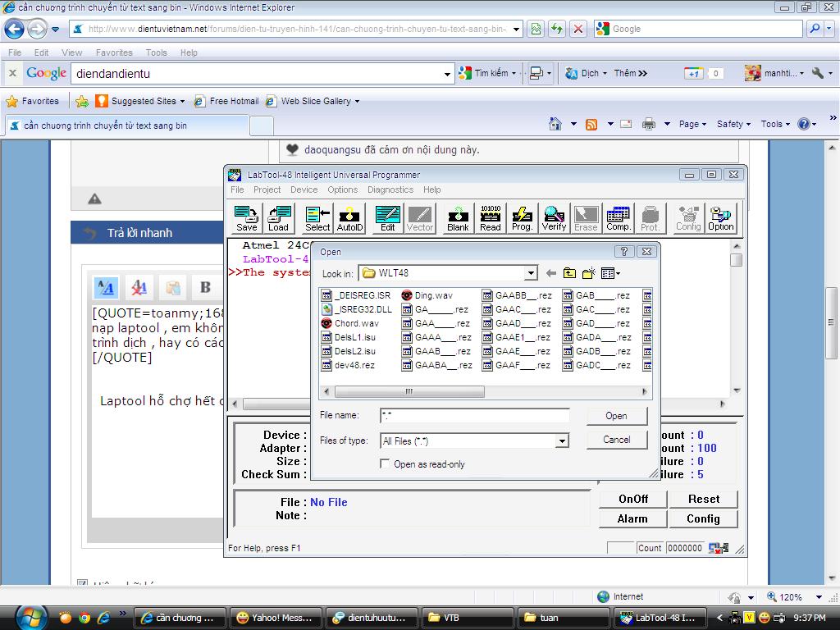The width and height of the screenshot is (840, 630).
Task: Open the Diagnostics menu
Action: (390, 189)
